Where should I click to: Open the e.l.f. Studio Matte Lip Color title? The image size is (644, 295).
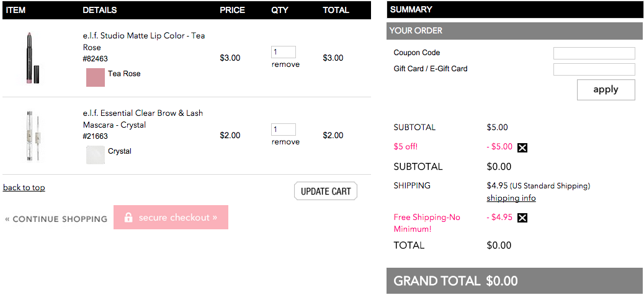[144, 42]
